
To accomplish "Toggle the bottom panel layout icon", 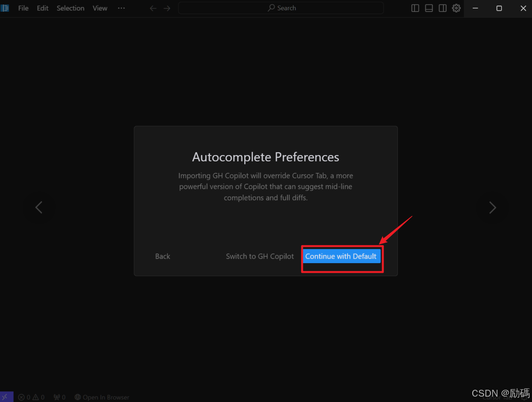I will [429, 8].
